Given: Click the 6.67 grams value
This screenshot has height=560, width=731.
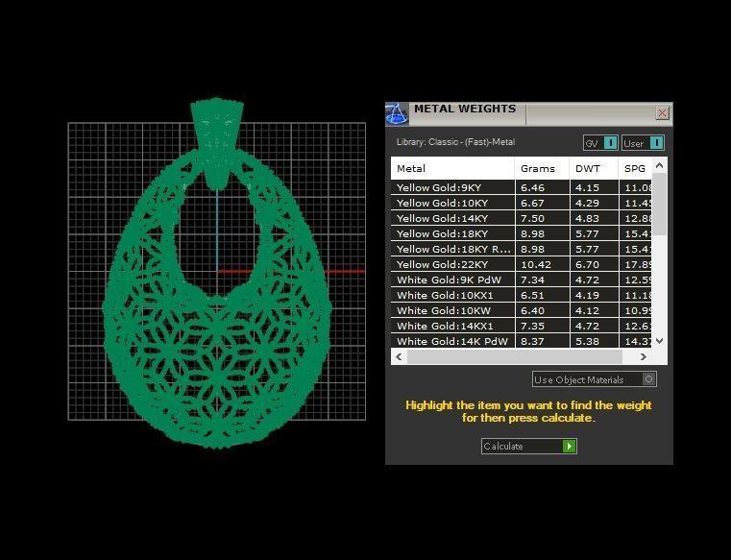Looking at the screenshot, I should click(532, 203).
